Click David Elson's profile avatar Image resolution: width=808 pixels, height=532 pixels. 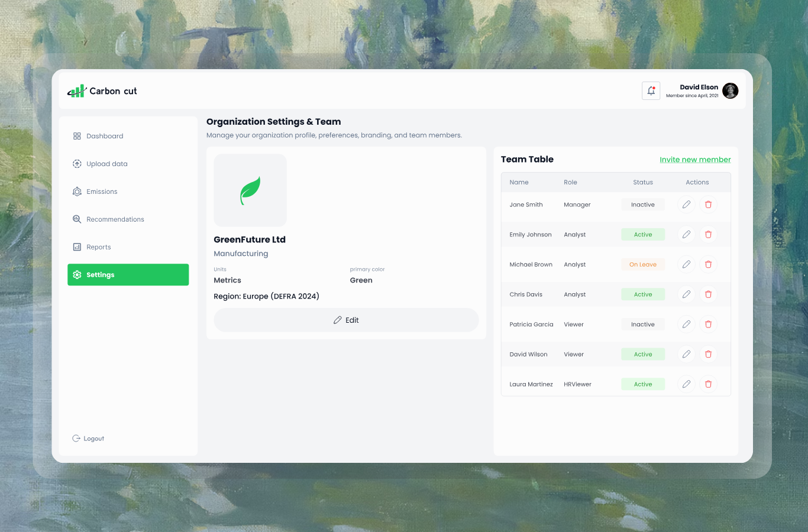(x=731, y=91)
